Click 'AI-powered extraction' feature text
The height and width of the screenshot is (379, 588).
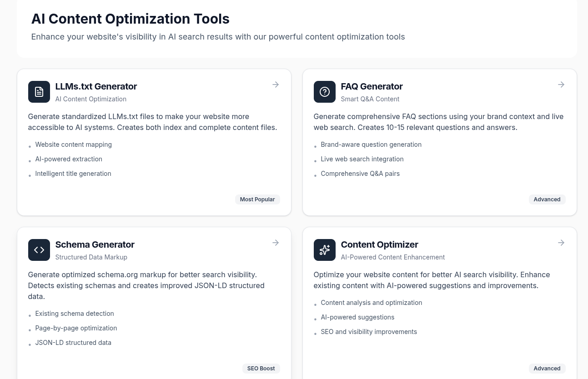(x=69, y=159)
